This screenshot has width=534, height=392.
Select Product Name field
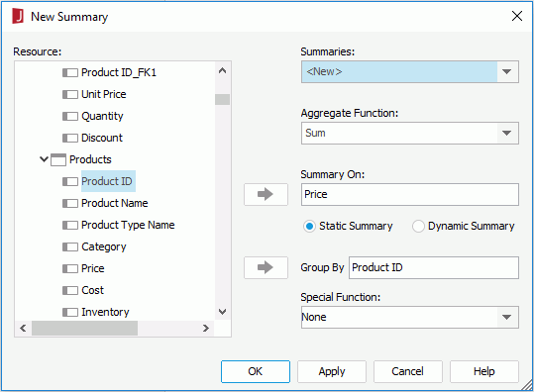pyautogui.click(x=115, y=203)
